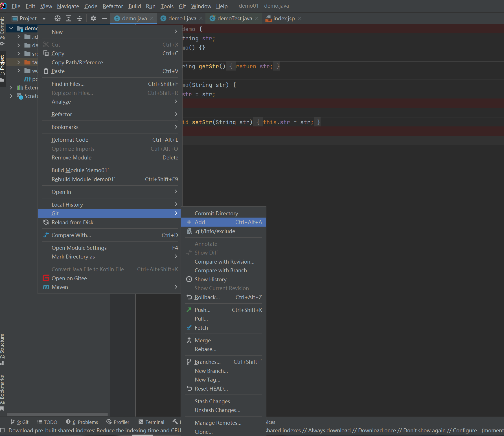Click the Merge icon in Git submenu

click(x=189, y=340)
